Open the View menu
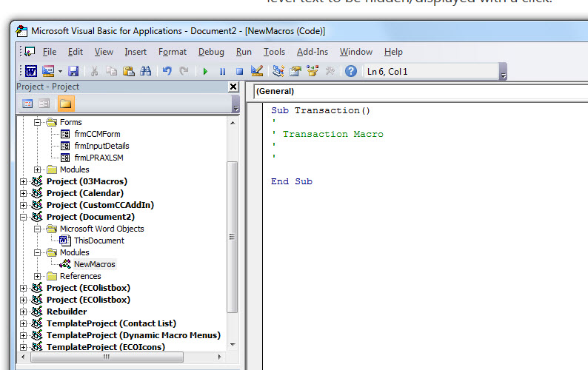The height and width of the screenshot is (370, 588). coord(104,52)
